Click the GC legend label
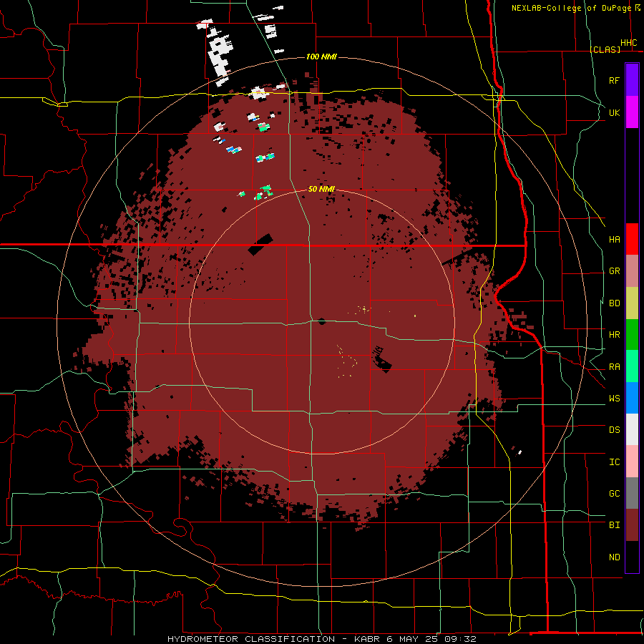 pyautogui.click(x=614, y=494)
